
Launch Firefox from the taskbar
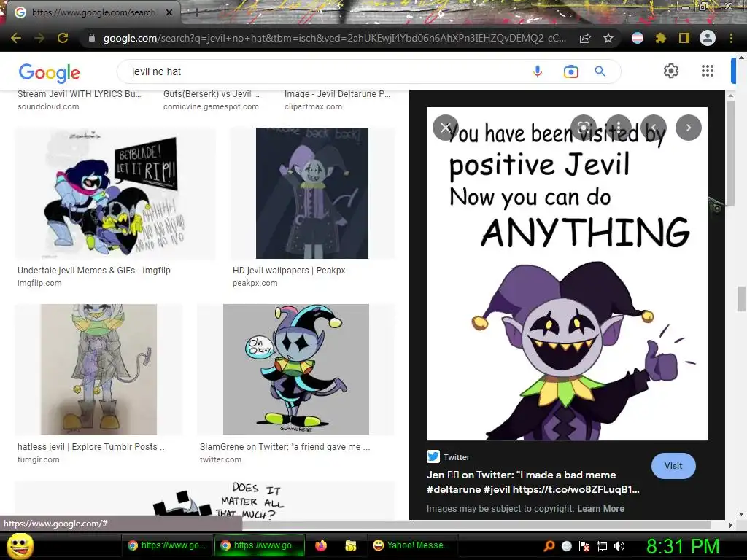[321, 545]
